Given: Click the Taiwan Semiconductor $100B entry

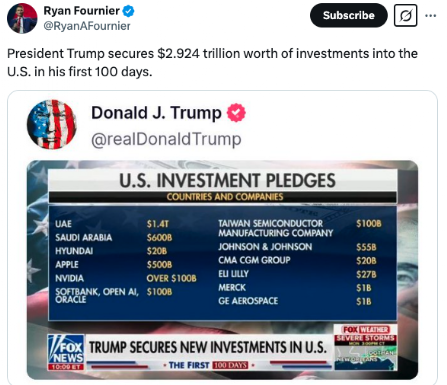Looking at the screenshot, I should click(x=300, y=228).
